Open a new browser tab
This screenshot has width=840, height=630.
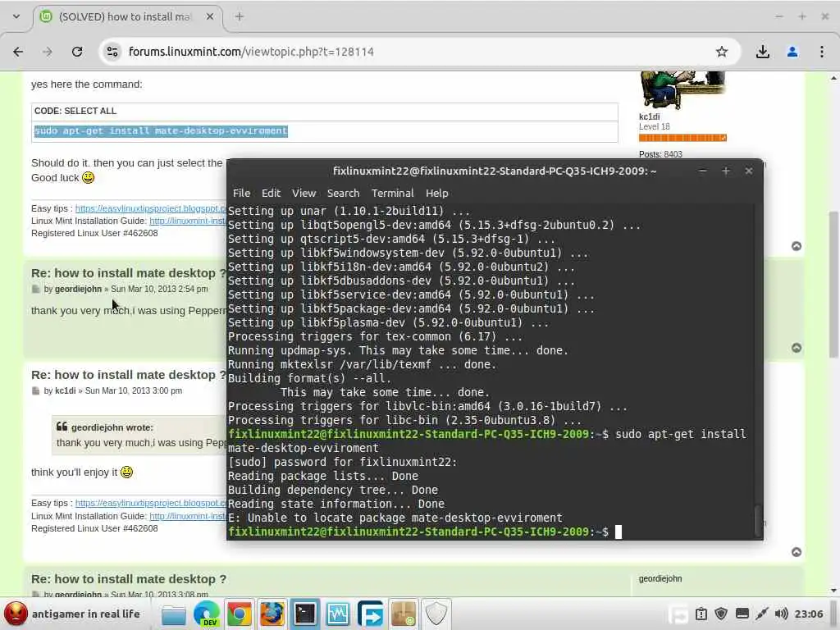240,16
